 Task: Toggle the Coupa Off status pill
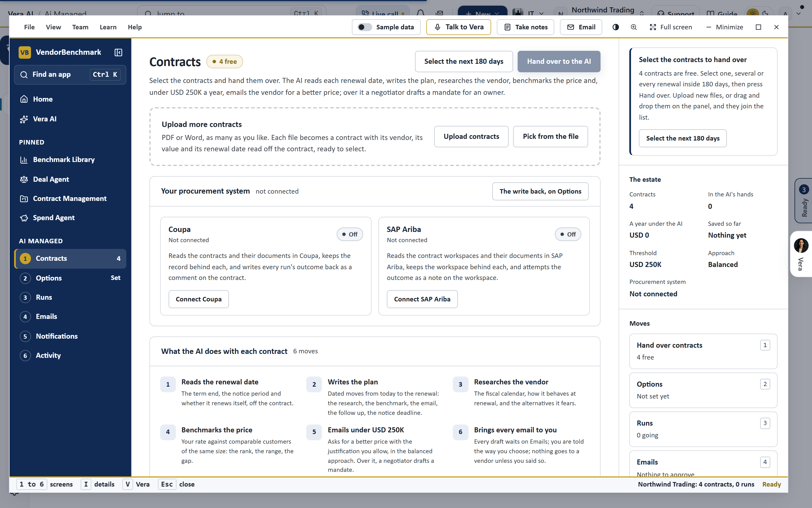coord(350,234)
